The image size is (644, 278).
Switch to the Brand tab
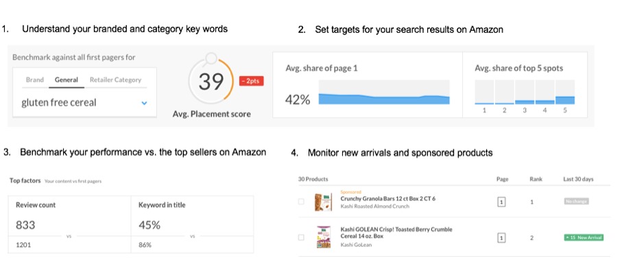point(34,80)
